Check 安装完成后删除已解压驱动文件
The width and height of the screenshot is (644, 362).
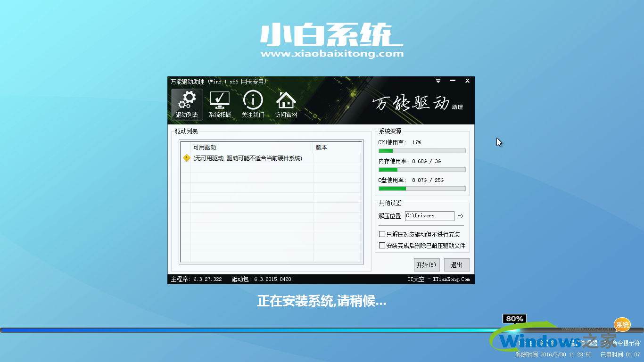coord(382,245)
